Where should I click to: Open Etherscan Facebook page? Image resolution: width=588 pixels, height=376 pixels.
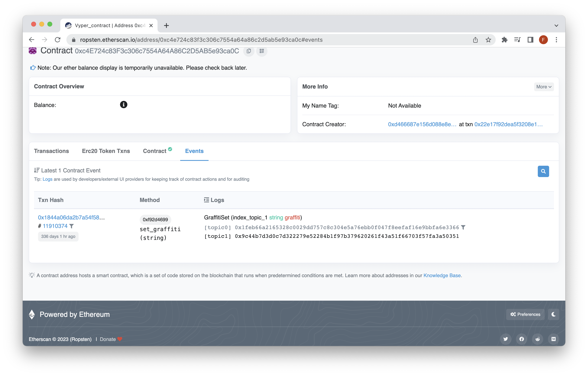(521, 339)
